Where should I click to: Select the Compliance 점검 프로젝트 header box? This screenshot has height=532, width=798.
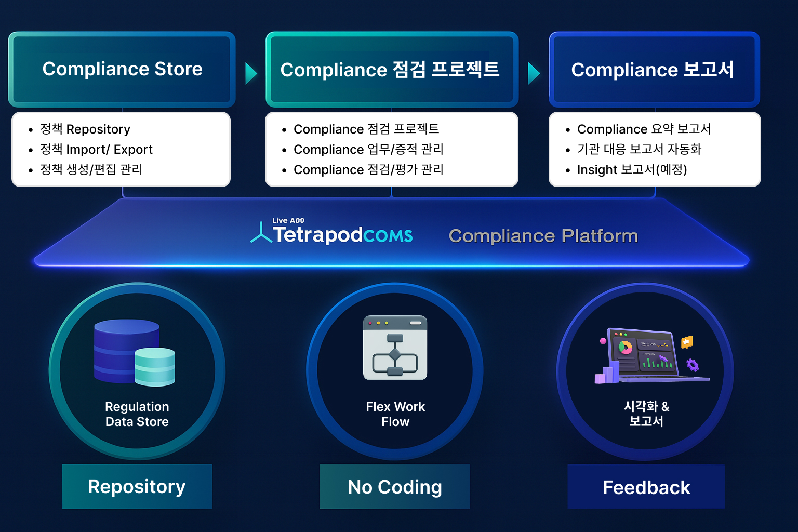392,69
